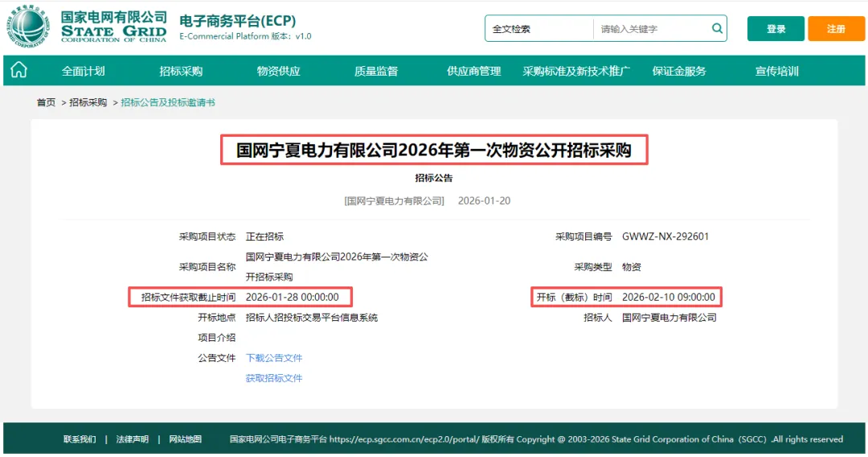Open the 采购标准及新技术推广 menu

576,71
